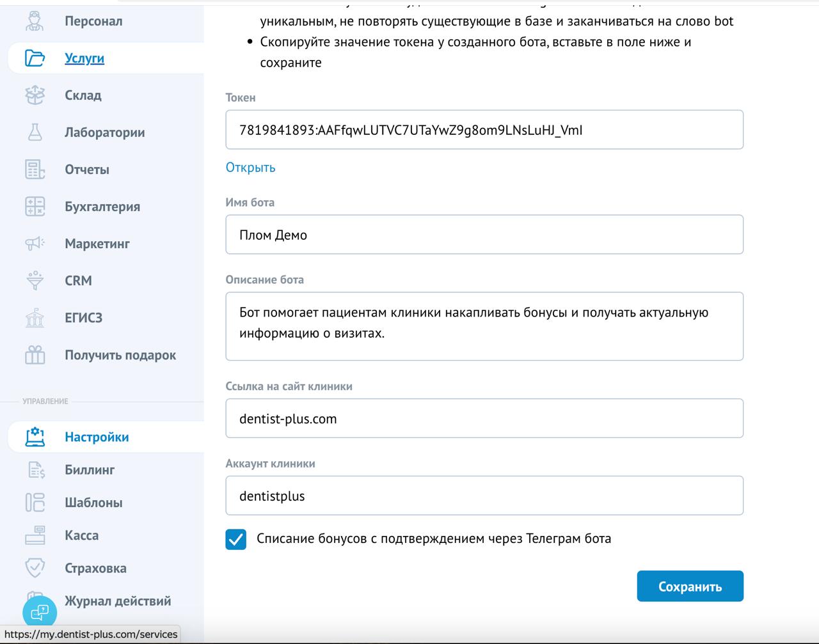Open Страховка section
The height and width of the screenshot is (644, 819).
point(95,568)
